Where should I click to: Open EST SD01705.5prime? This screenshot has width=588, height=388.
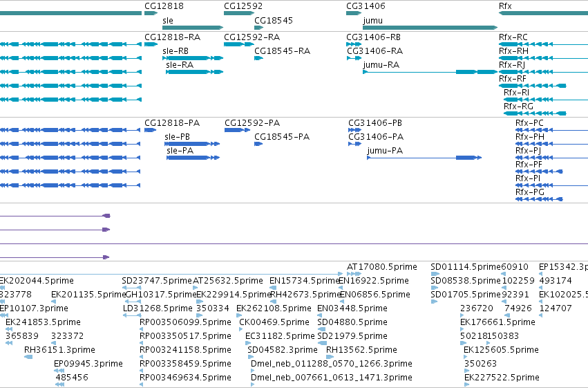466,295
